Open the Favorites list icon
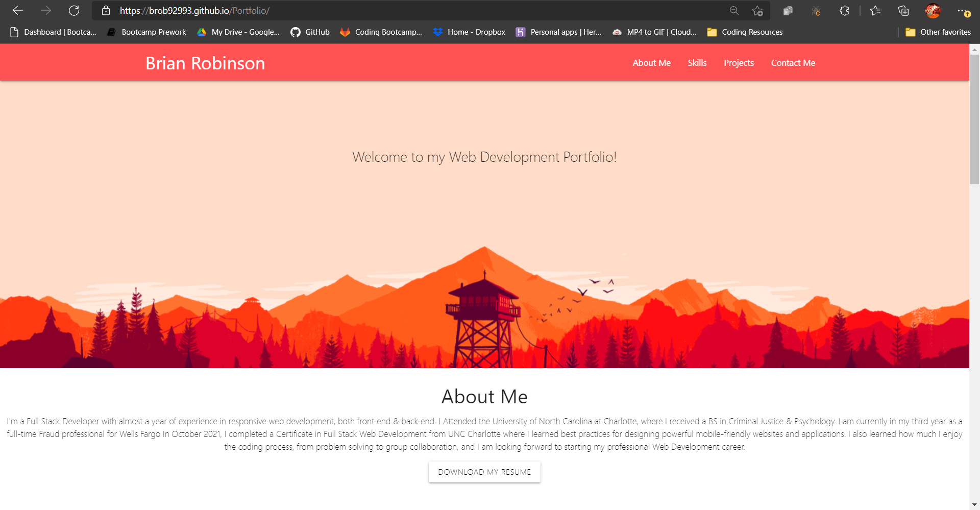Viewport: 980px width, 510px height. (875, 10)
